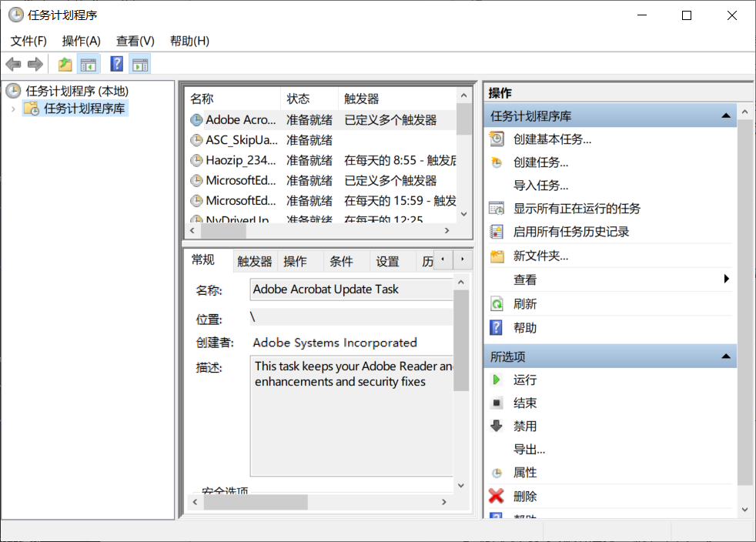Click the clock icon beside 任务计划程序 (本地)
Viewport: 756px width, 542px height.
tap(14, 91)
